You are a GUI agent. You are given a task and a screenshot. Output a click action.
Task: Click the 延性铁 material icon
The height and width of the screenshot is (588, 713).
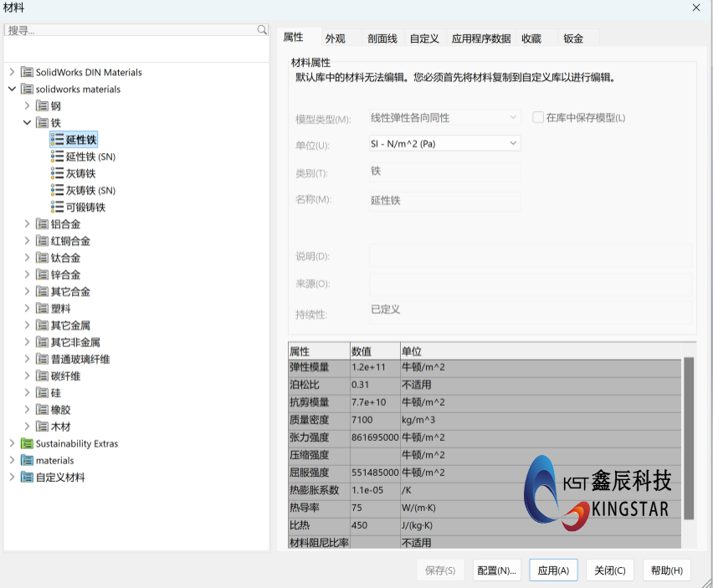(57, 140)
